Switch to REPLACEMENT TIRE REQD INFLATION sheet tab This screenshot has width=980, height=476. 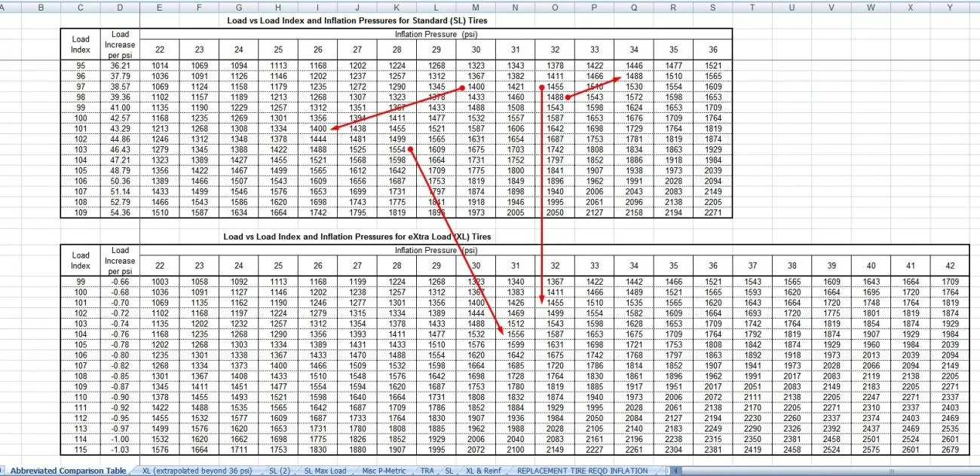[582, 471]
